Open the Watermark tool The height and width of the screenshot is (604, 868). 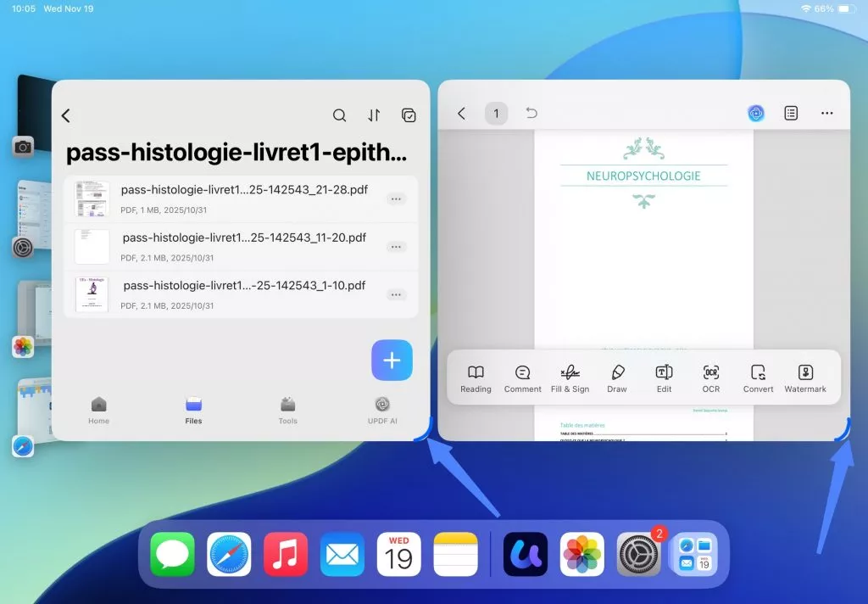click(x=804, y=377)
